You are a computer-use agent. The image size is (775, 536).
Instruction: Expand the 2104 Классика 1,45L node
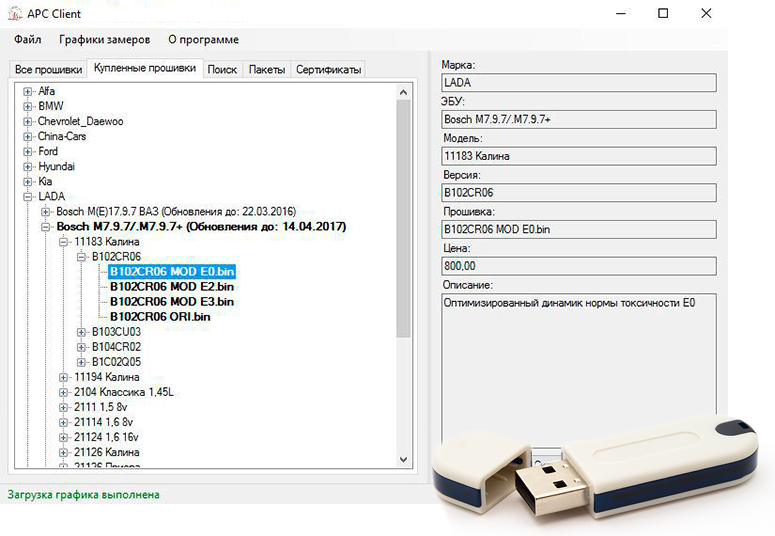[x=63, y=393]
